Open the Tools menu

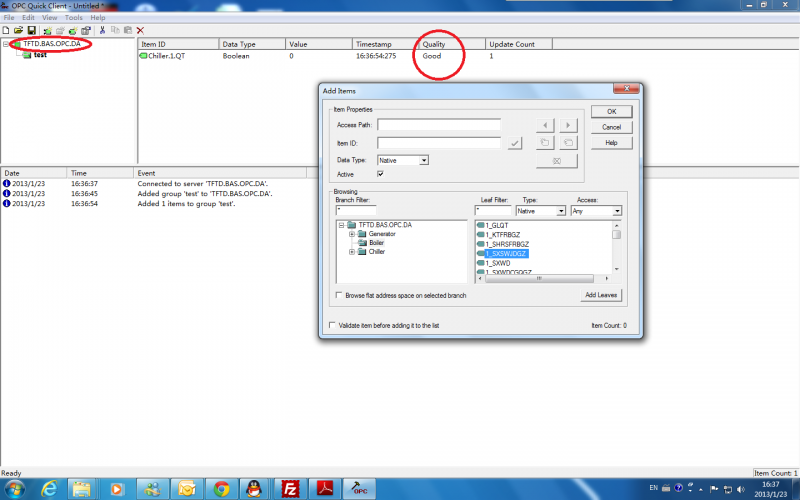tap(73, 17)
